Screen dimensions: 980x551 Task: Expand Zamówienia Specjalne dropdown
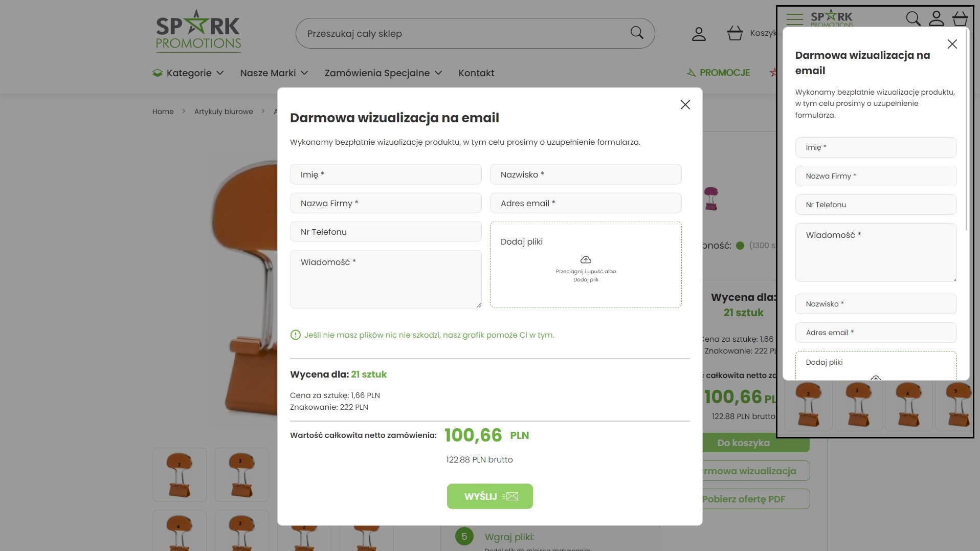pos(383,73)
